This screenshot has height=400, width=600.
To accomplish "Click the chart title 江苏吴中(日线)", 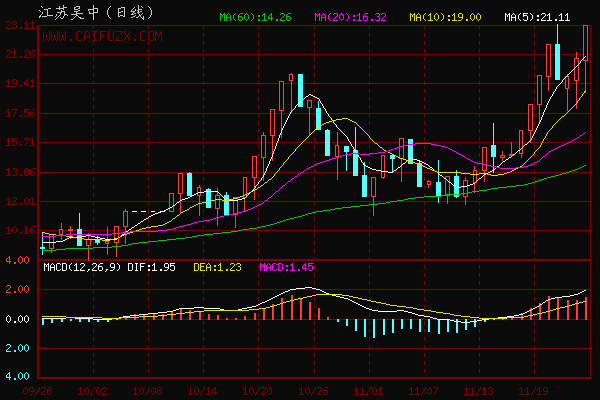I will [x=96, y=13].
